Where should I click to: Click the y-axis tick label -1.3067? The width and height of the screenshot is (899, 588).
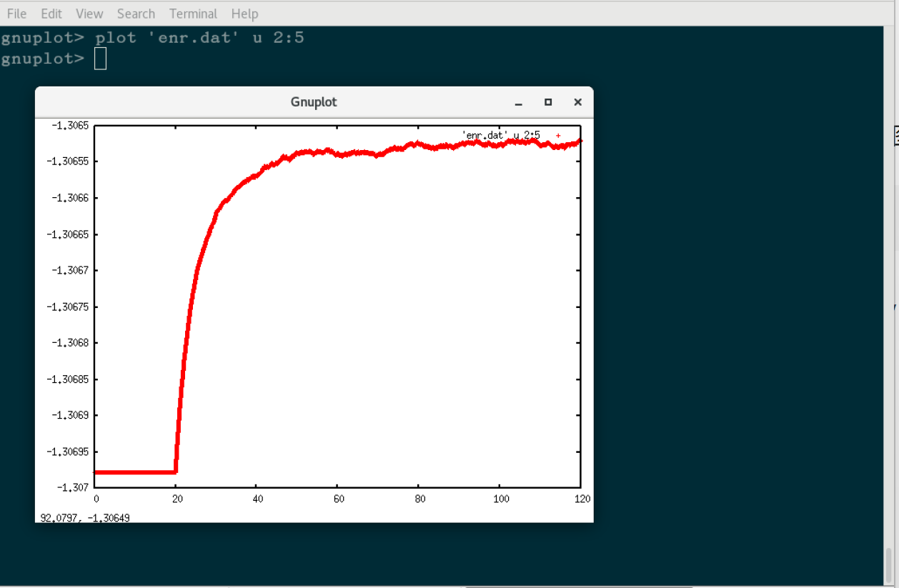(x=68, y=271)
